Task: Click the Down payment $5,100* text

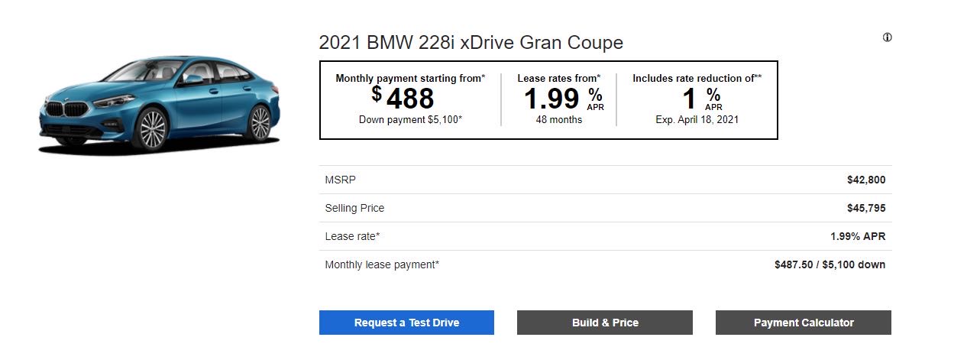Action: (410, 120)
